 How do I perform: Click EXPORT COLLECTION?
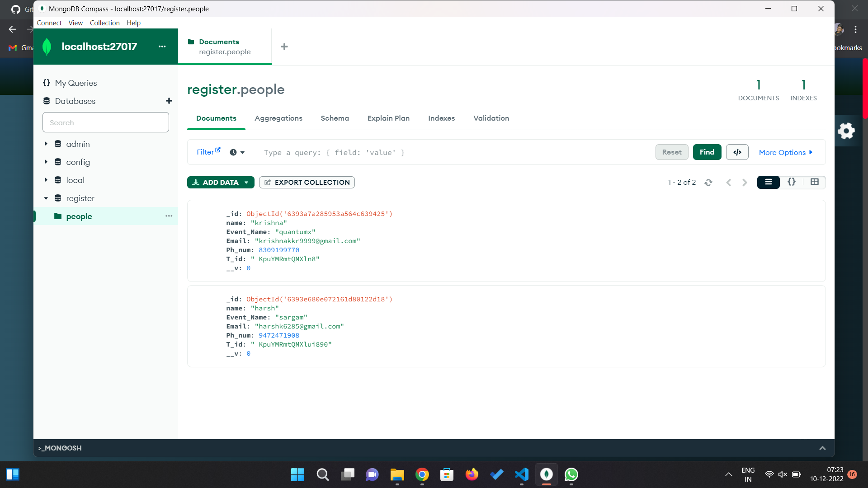[307, 182]
